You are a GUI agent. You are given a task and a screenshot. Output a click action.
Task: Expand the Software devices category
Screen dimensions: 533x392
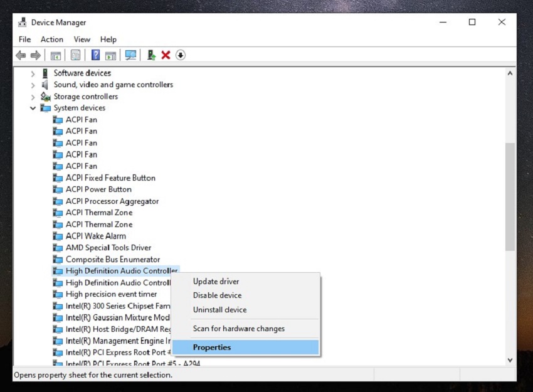pyautogui.click(x=33, y=73)
